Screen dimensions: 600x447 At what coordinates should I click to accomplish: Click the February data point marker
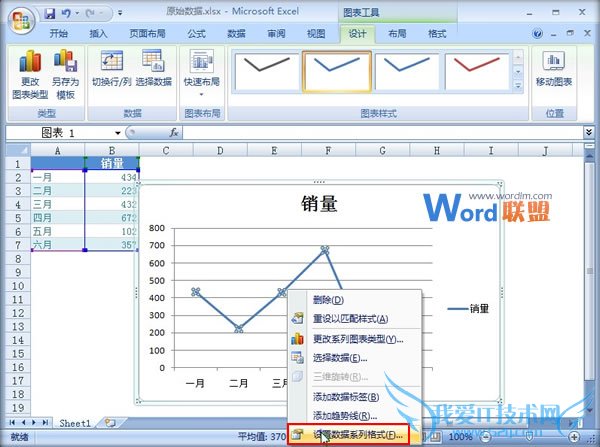tap(238, 329)
